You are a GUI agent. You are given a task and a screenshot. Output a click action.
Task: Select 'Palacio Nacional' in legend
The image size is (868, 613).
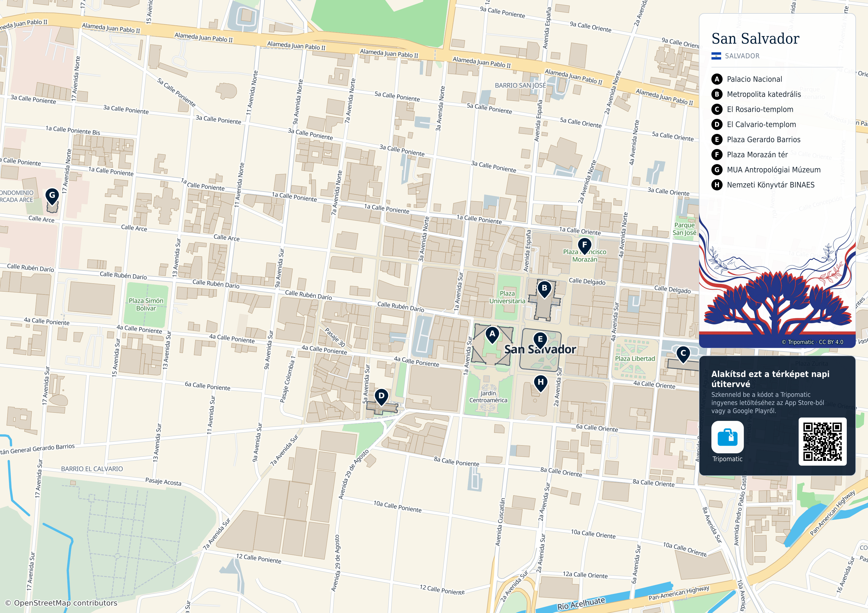click(754, 79)
